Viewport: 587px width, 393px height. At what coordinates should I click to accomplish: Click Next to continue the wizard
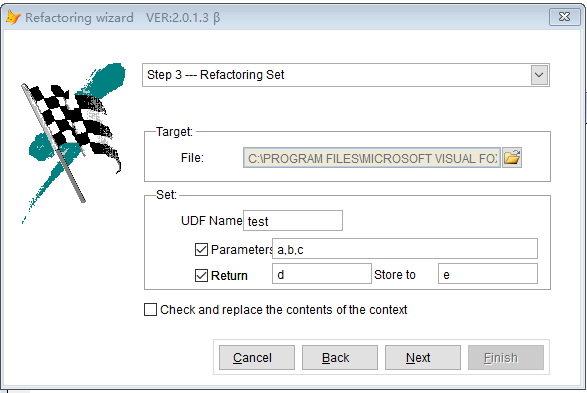(423, 358)
